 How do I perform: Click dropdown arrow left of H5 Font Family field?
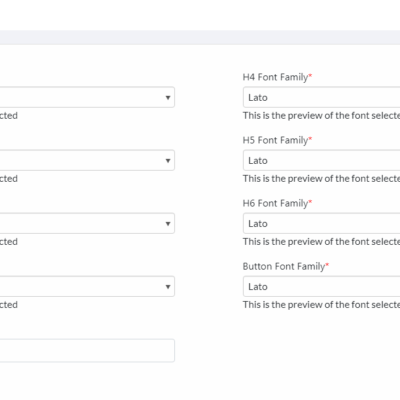coord(168,160)
